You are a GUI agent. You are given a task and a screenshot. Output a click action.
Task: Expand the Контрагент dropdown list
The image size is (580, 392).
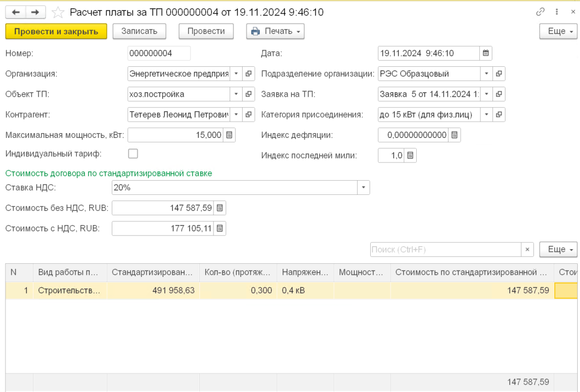pos(236,114)
